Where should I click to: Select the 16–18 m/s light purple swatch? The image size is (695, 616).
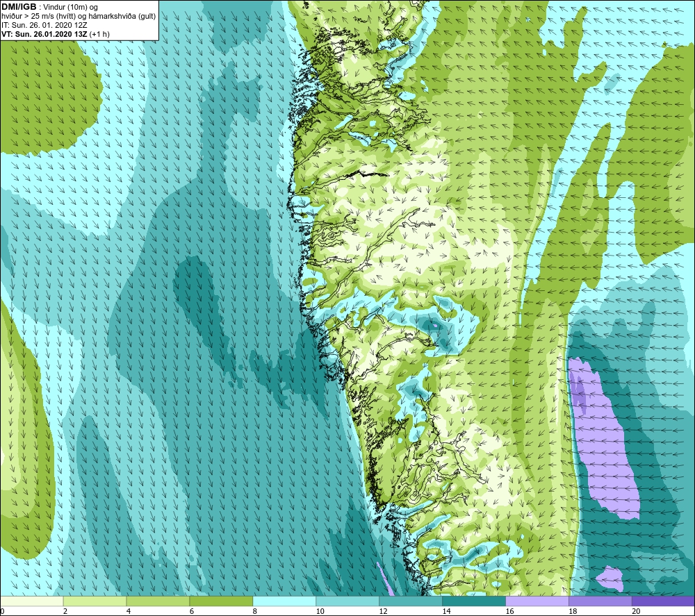coord(537,601)
